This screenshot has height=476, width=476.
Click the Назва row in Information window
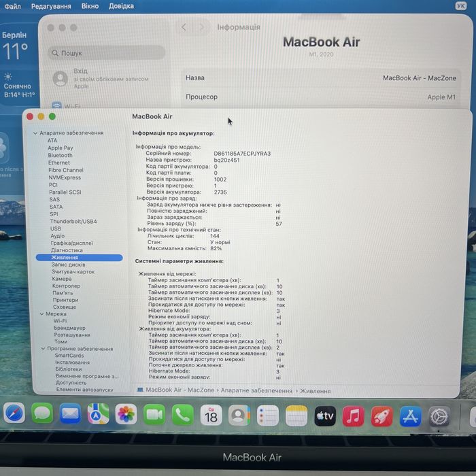click(x=321, y=78)
